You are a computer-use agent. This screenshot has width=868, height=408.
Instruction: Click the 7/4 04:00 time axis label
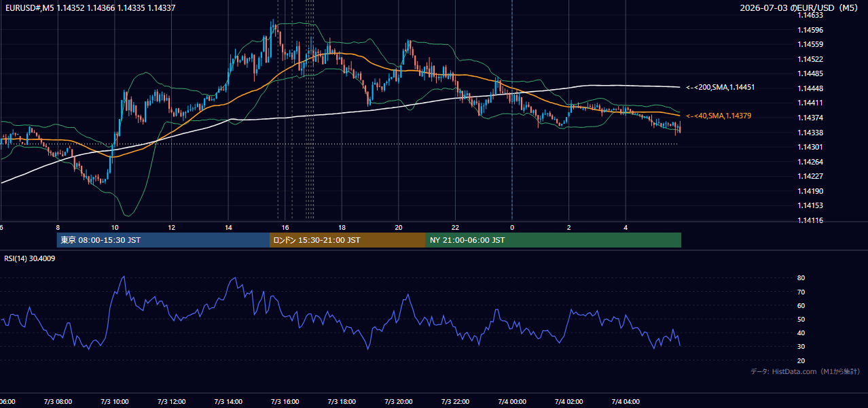tap(626, 402)
